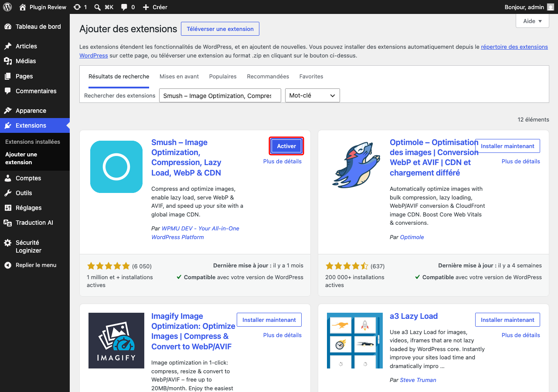This screenshot has width=558, height=392.
Task: Switch to the Recommandées tab
Action: (268, 77)
